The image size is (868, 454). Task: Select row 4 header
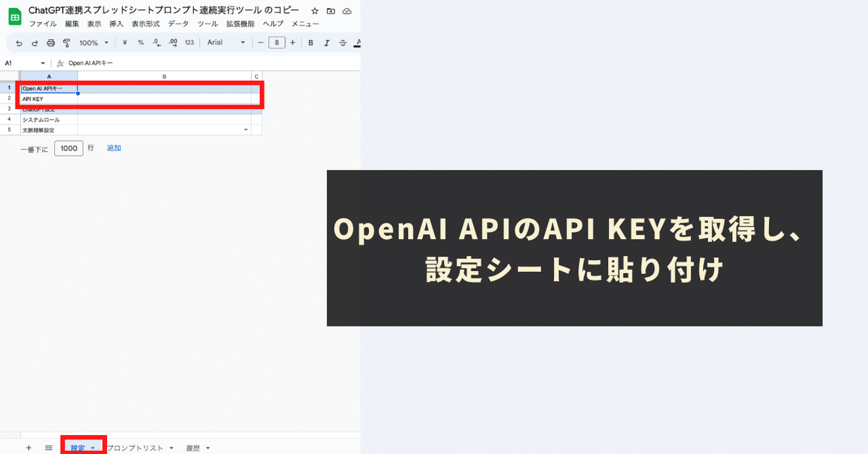pyautogui.click(x=10, y=119)
